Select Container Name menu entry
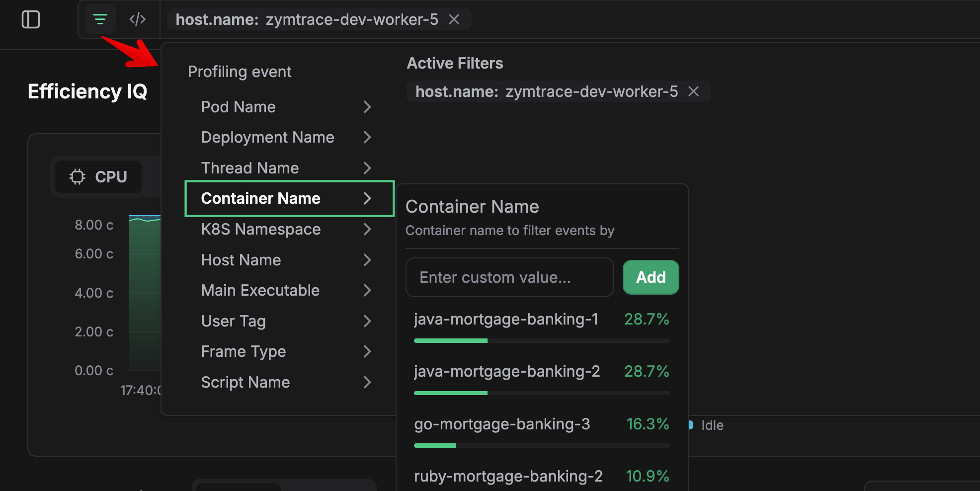 (260, 198)
